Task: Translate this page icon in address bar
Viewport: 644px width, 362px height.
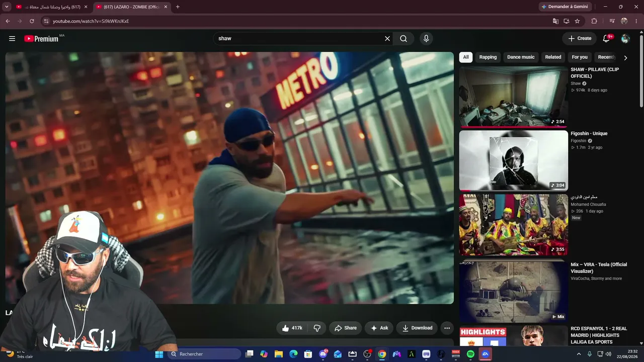Action: tap(555, 21)
